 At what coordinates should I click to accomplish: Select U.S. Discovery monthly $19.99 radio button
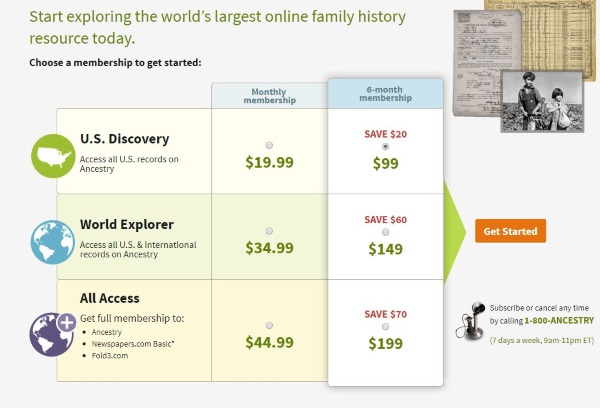tap(269, 146)
